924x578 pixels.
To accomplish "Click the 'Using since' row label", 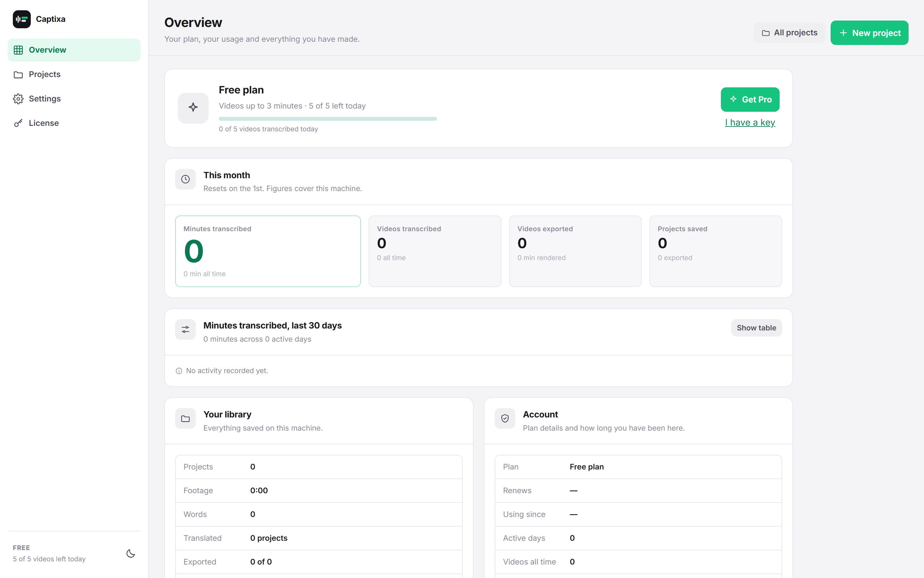I will point(524,514).
